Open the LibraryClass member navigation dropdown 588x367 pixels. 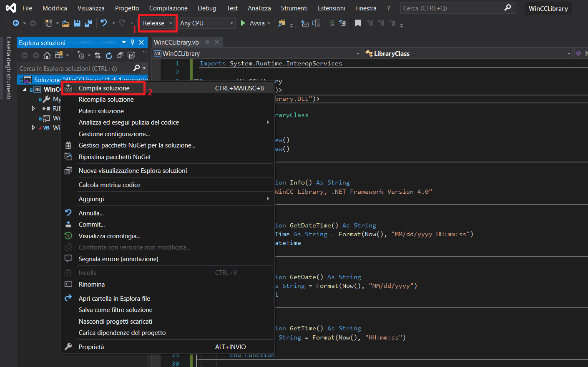pos(569,53)
